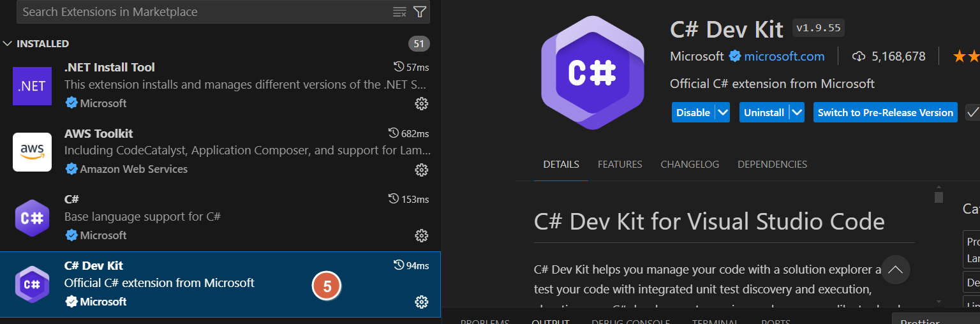Open manage gear for AWS Toolkit
This screenshot has height=324, width=980.
point(421,170)
